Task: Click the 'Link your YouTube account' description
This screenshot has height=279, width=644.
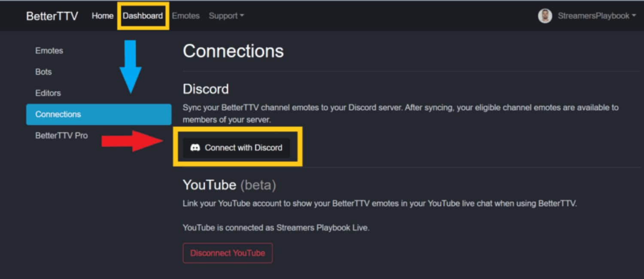Action: pyautogui.click(x=380, y=203)
